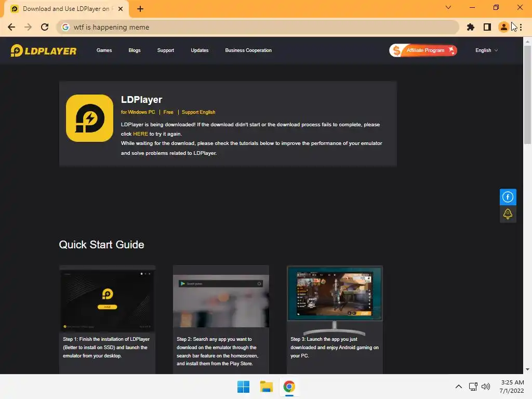Click the address bar showing wtf is happening meme

coord(258,27)
